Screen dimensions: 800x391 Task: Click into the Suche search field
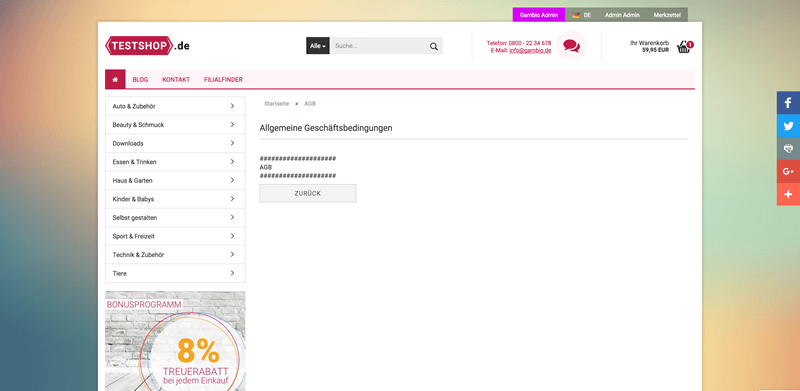[378, 46]
